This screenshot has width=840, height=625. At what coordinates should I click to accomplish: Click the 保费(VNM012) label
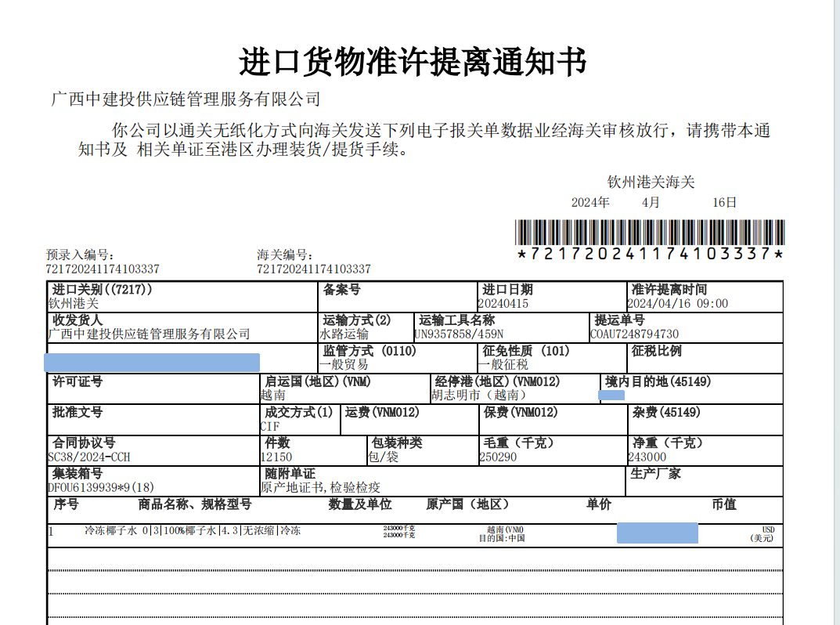click(x=520, y=412)
